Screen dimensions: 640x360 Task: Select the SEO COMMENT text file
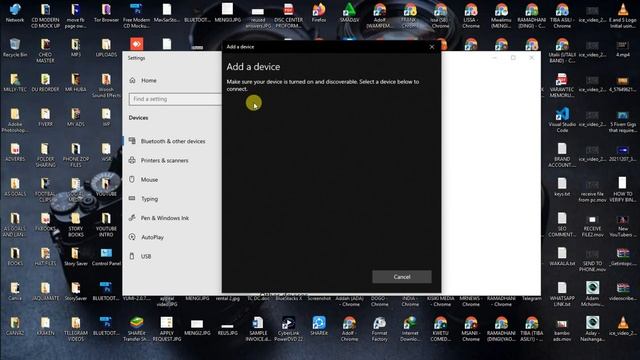[562, 224]
